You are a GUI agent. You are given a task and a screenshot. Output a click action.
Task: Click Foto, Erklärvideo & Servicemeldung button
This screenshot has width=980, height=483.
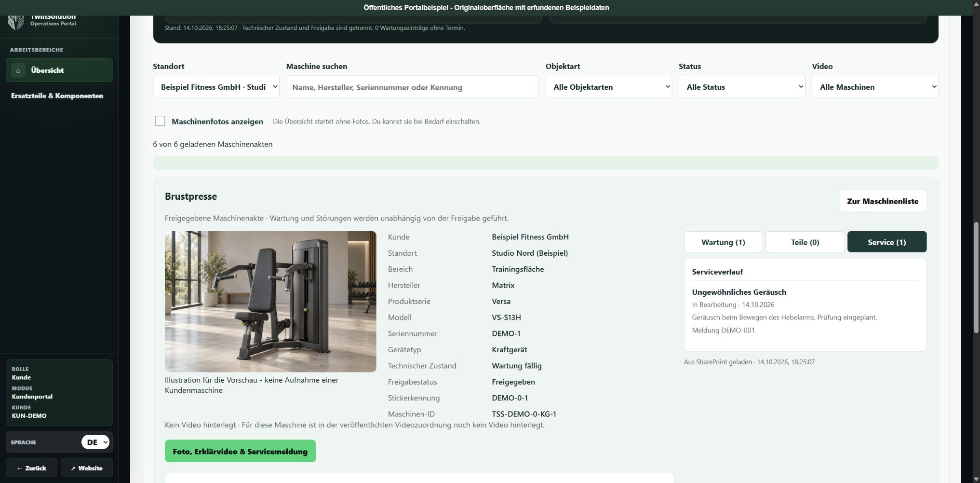coord(240,451)
